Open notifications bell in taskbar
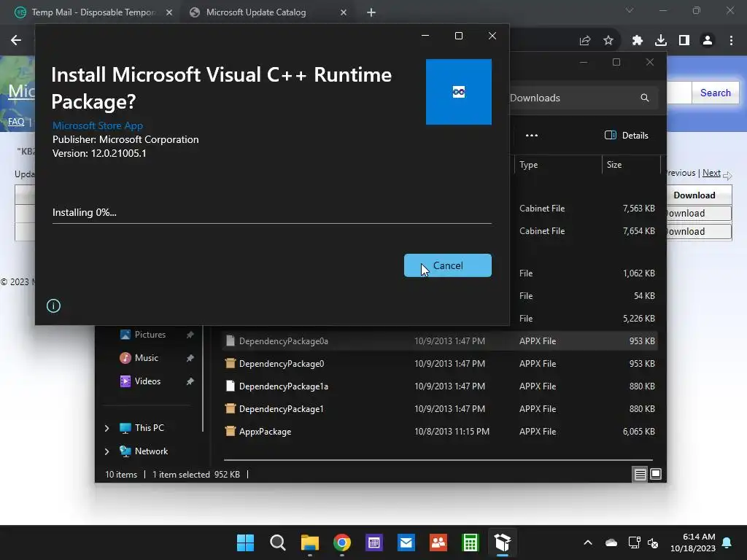This screenshot has height=560, width=747. click(727, 542)
